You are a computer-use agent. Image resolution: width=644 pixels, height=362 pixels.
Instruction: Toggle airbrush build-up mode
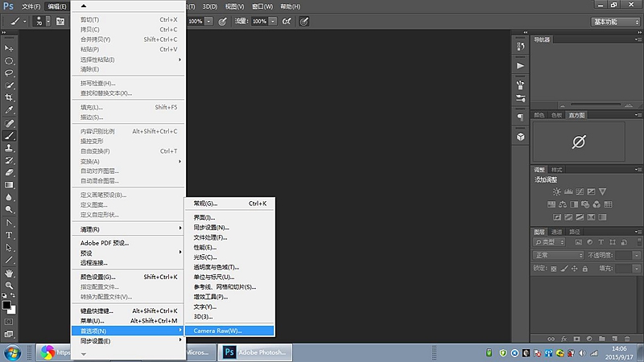tap(287, 22)
